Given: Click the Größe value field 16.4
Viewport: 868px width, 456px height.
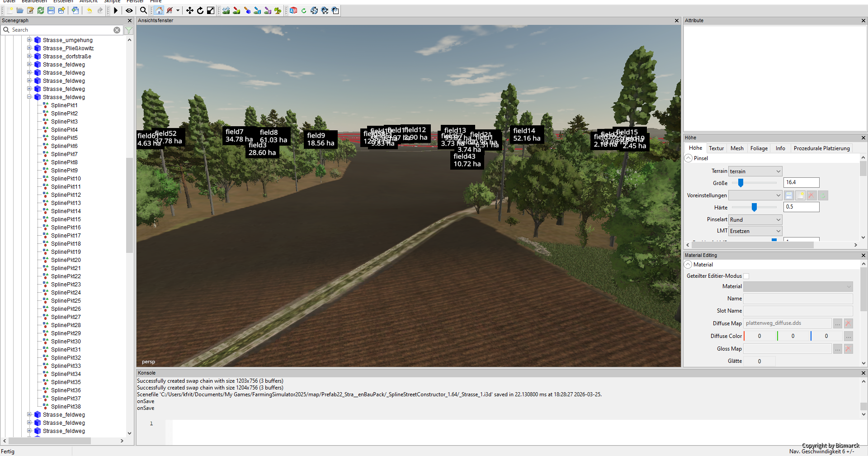Looking at the screenshot, I should click(x=801, y=182).
